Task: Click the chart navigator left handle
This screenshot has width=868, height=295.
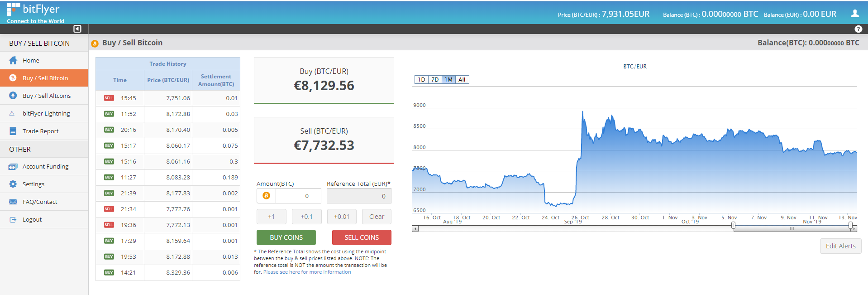Action: click(x=733, y=225)
